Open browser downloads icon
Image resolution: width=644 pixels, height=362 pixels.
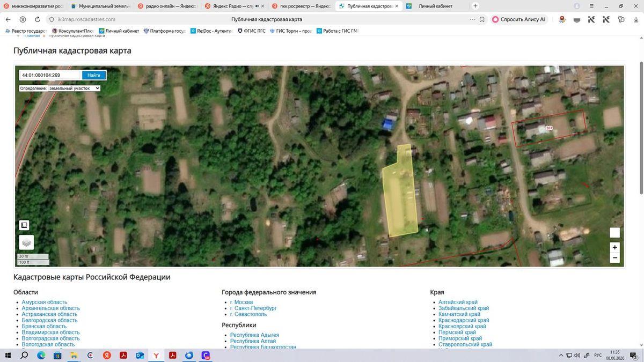coord(635,19)
